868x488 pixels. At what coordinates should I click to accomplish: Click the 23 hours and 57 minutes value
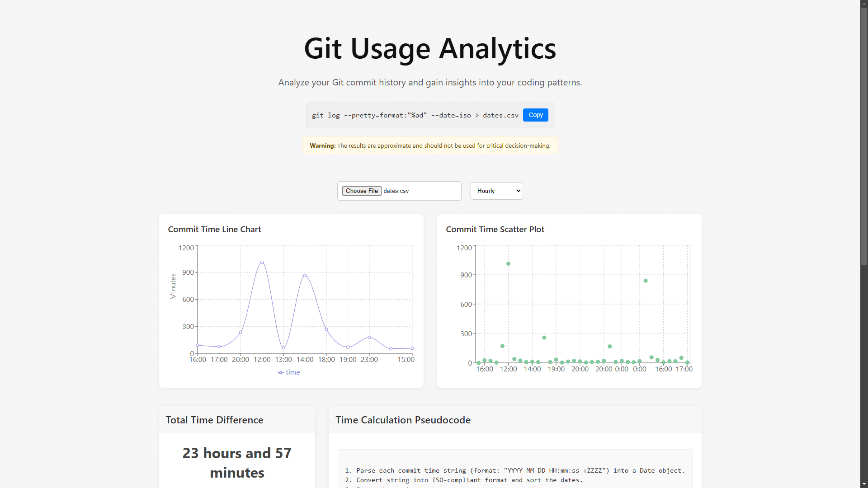[x=237, y=463]
